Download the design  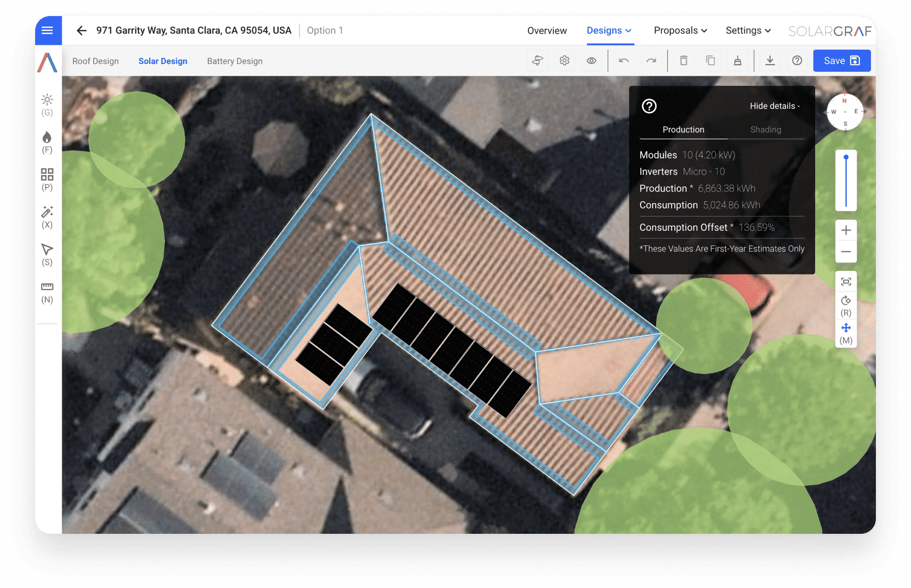[x=770, y=61]
